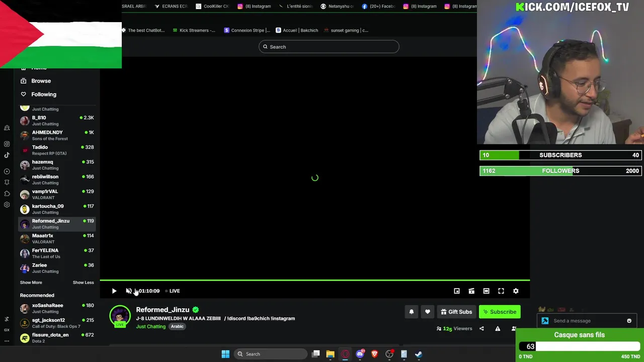Open the Windows Start menu
644x362 pixels.
click(225, 354)
